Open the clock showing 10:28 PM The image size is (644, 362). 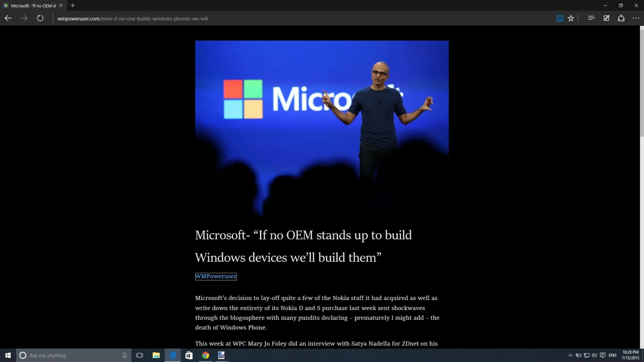(x=630, y=355)
